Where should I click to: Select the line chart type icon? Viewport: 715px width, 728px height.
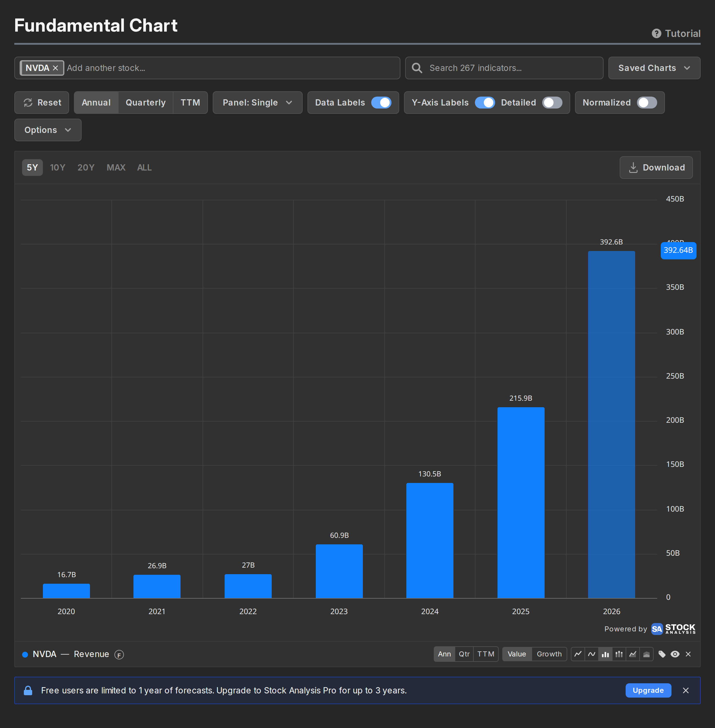click(x=578, y=654)
